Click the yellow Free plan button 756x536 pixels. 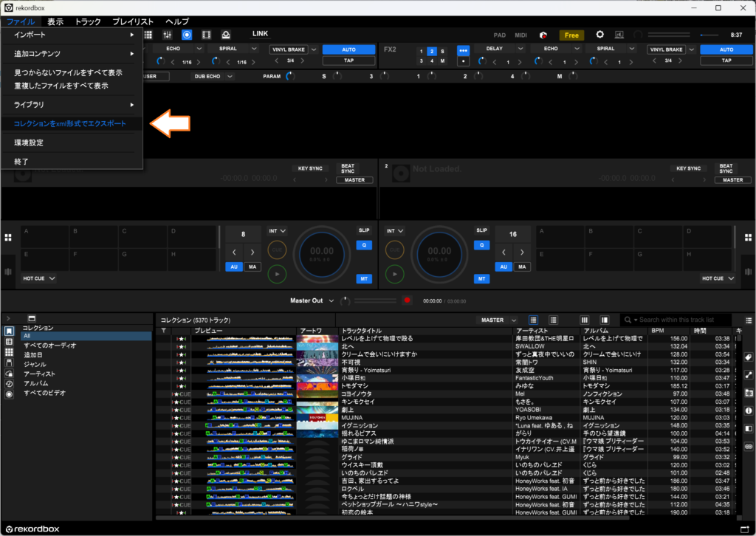coord(571,35)
